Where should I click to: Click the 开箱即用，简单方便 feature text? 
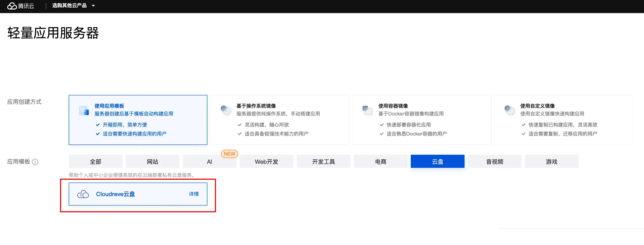125,125
